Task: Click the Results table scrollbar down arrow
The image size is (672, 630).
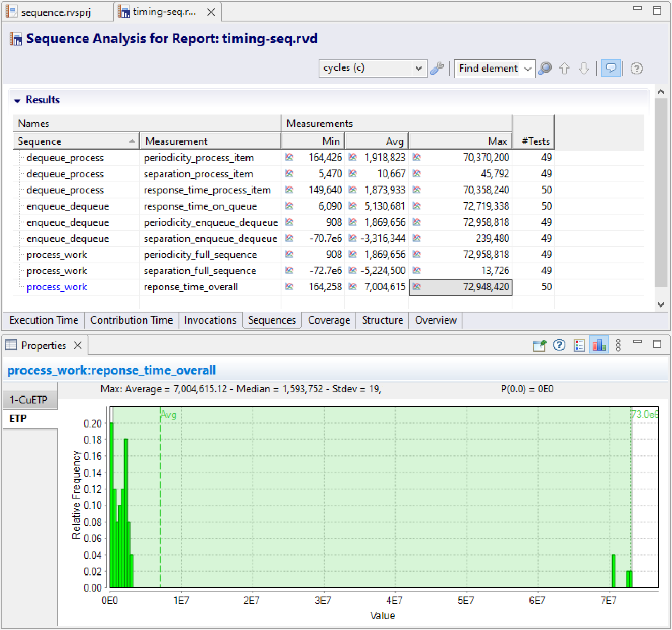Action: pyautogui.click(x=661, y=305)
